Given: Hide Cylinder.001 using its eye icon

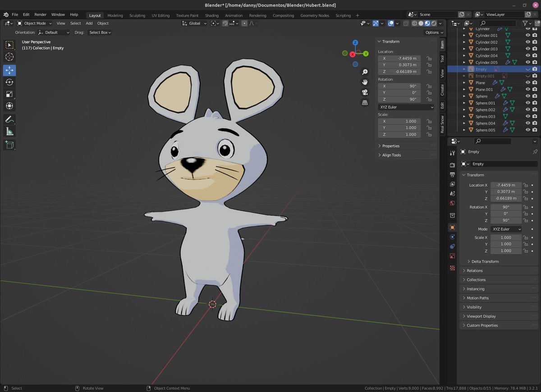Looking at the screenshot, I should (528, 36).
